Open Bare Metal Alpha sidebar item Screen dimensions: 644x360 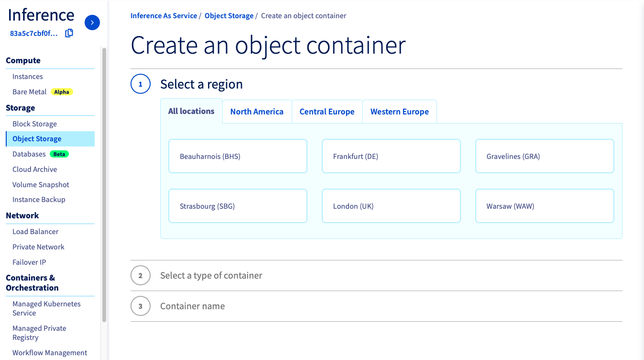(30, 92)
